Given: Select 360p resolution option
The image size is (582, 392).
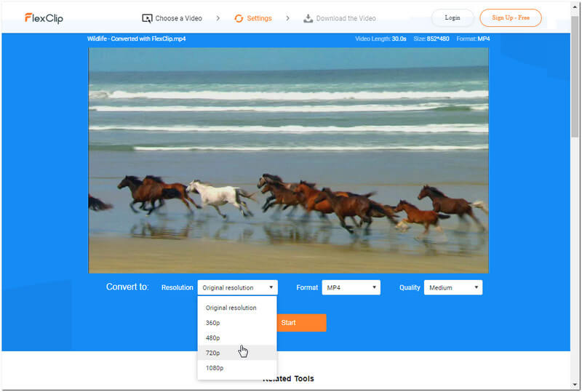Looking at the screenshot, I should tap(237, 323).
